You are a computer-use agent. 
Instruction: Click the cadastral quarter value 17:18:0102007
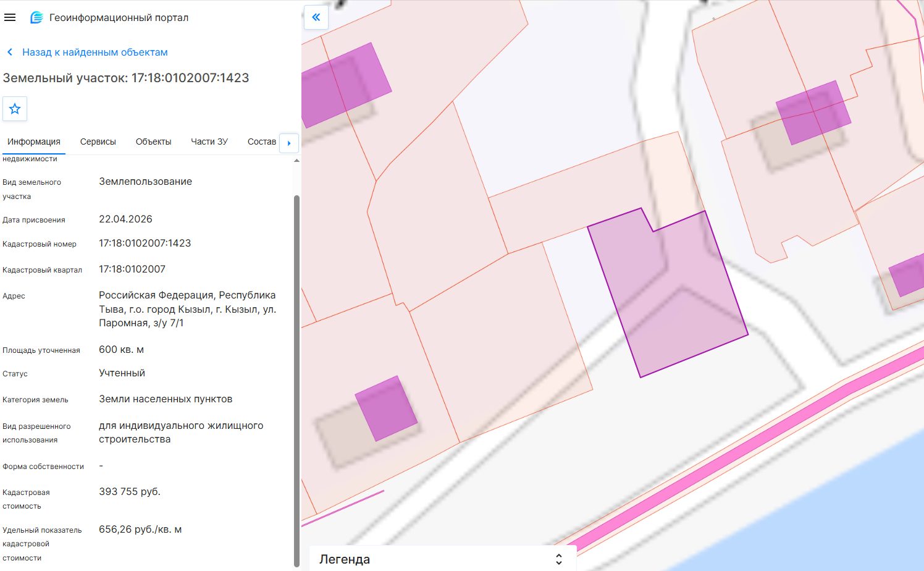132,269
